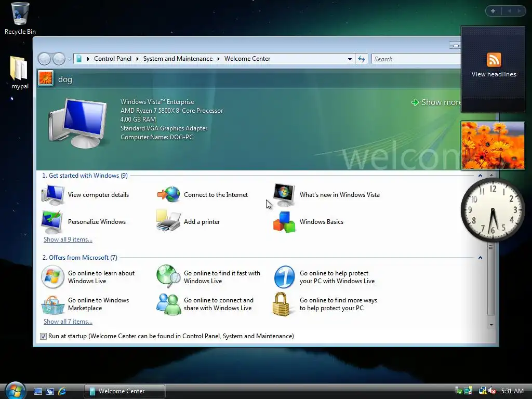532x399 pixels.
Task: Click the flower slideshow gadget picture
Action: tap(493, 145)
